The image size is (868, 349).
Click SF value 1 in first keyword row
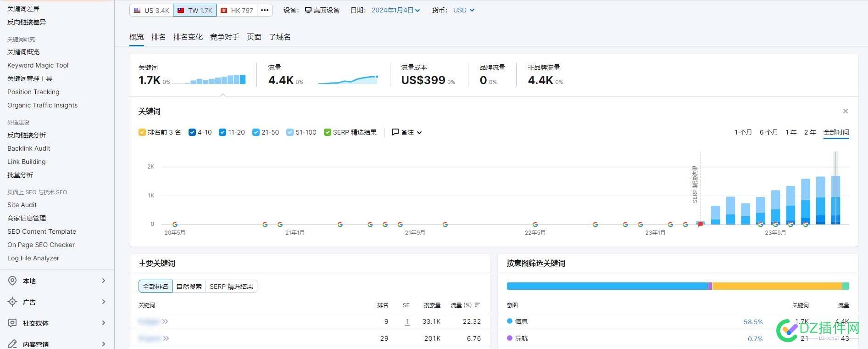pyautogui.click(x=407, y=322)
